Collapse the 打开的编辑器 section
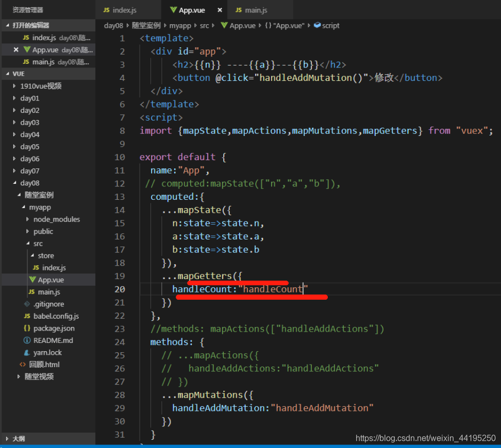Screen dimensions: 501x448 (x=7, y=25)
